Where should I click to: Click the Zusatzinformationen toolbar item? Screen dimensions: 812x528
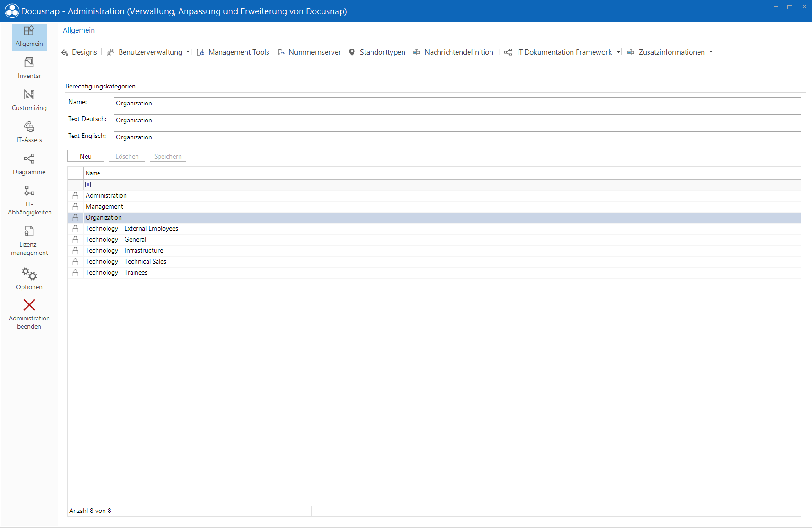[666, 52]
